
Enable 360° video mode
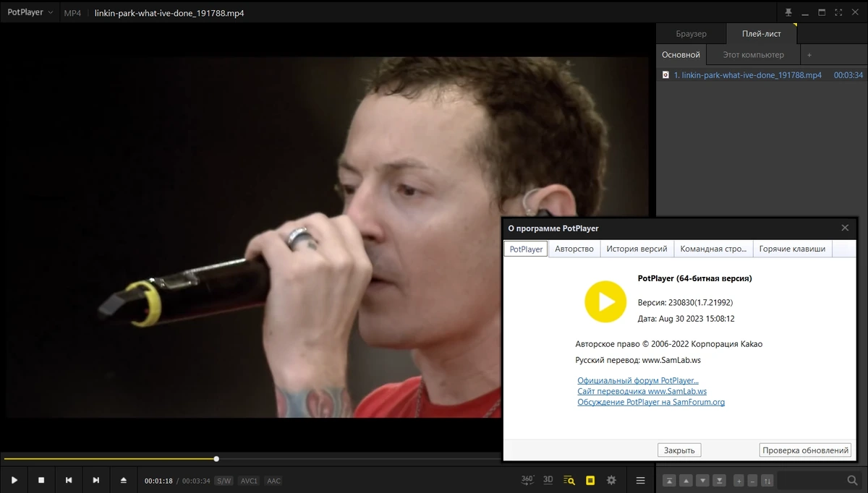(x=527, y=480)
